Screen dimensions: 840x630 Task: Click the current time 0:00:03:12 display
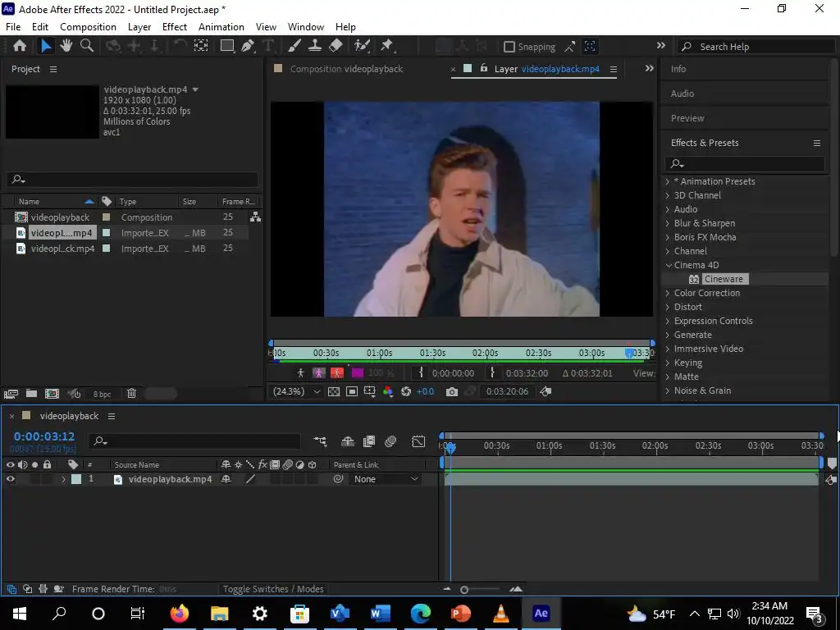(x=44, y=436)
